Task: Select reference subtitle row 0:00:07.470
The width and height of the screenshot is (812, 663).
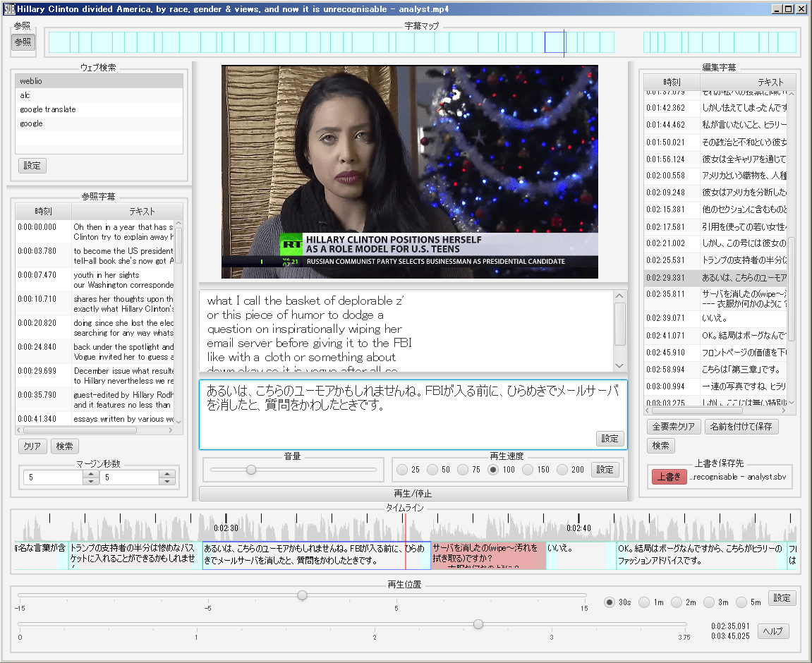Action: pos(96,280)
